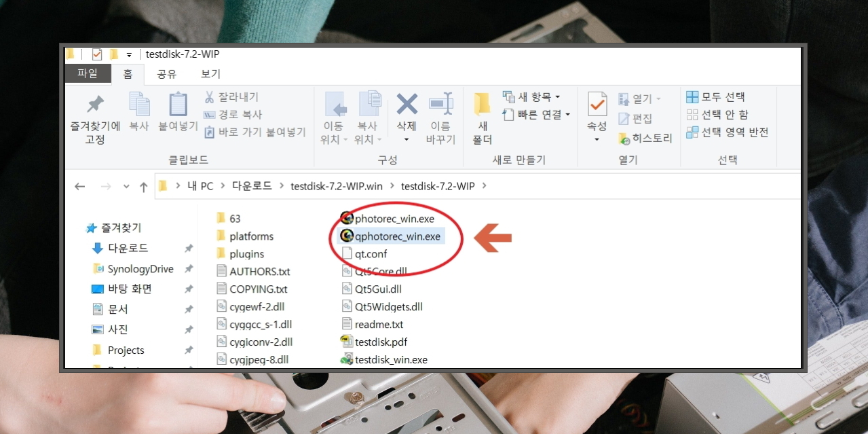868x434 pixels.
Task: Click the Delete (삭제) X icon
Action: click(407, 104)
